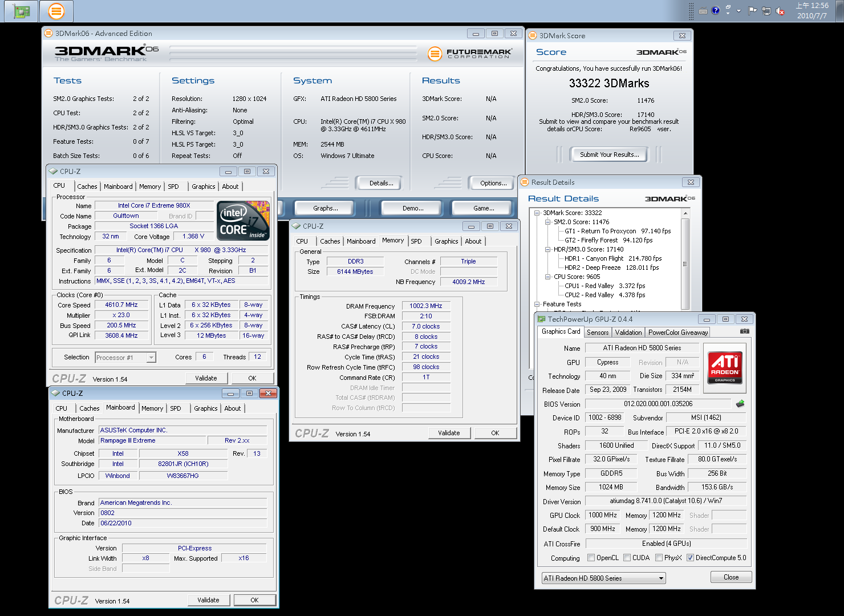844x616 pixels.
Task: Open Graphs... in 3DMark06
Action: tap(326, 208)
